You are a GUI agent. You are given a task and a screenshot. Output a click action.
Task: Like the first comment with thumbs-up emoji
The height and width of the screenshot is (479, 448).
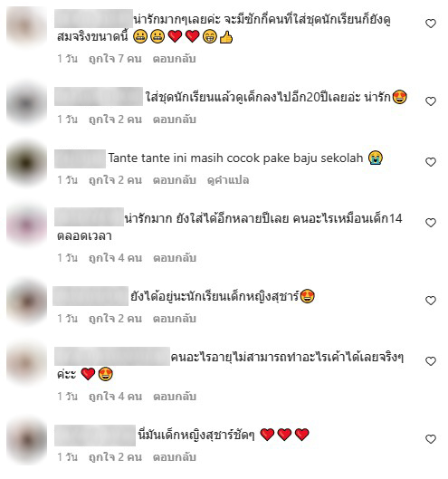click(431, 24)
